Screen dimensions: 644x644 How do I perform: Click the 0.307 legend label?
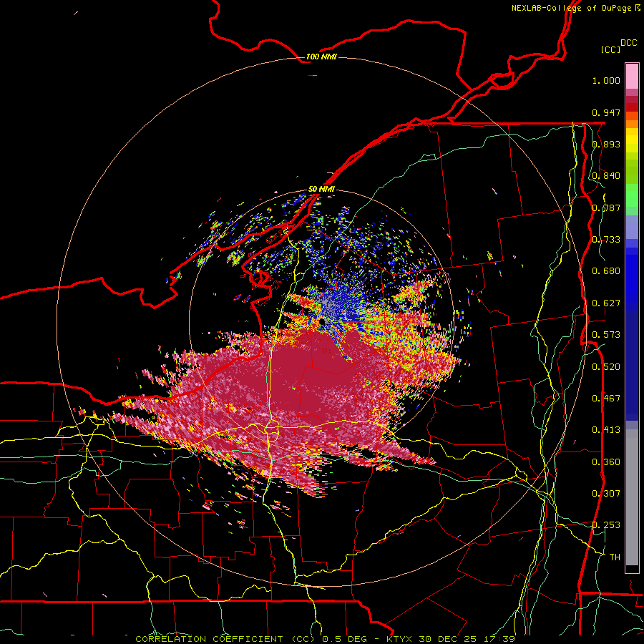(606, 494)
